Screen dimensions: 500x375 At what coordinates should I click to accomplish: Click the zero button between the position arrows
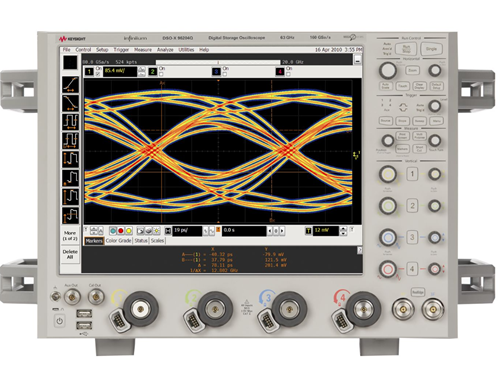(x=276, y=231)
